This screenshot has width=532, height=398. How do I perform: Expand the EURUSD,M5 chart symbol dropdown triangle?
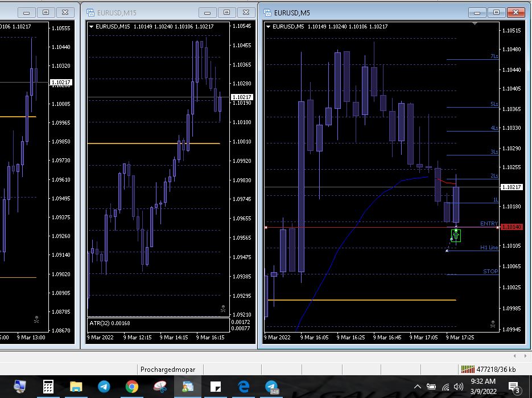(268, 26)
